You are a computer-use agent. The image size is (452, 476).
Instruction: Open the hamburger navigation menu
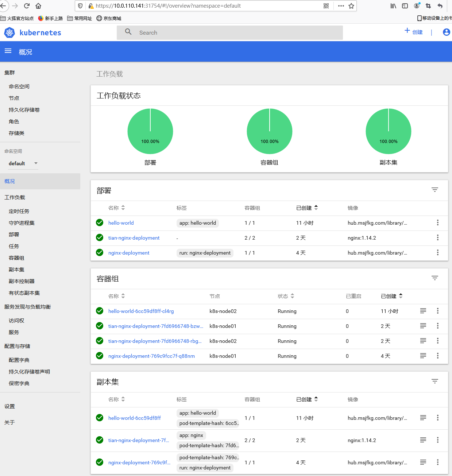point(8,51)
